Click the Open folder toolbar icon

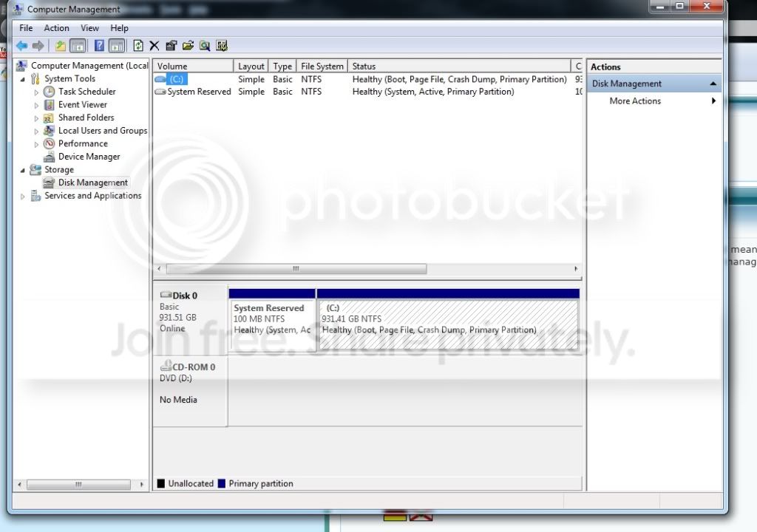[188, 46]
